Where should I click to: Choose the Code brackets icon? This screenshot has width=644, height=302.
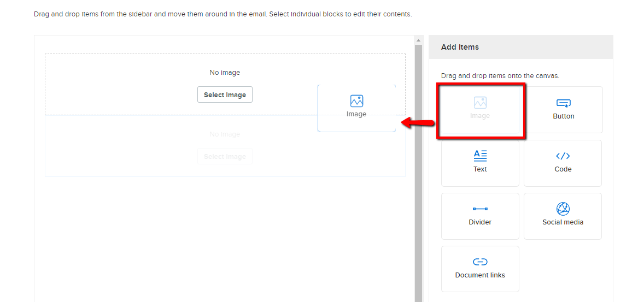[x=563, y=156]
